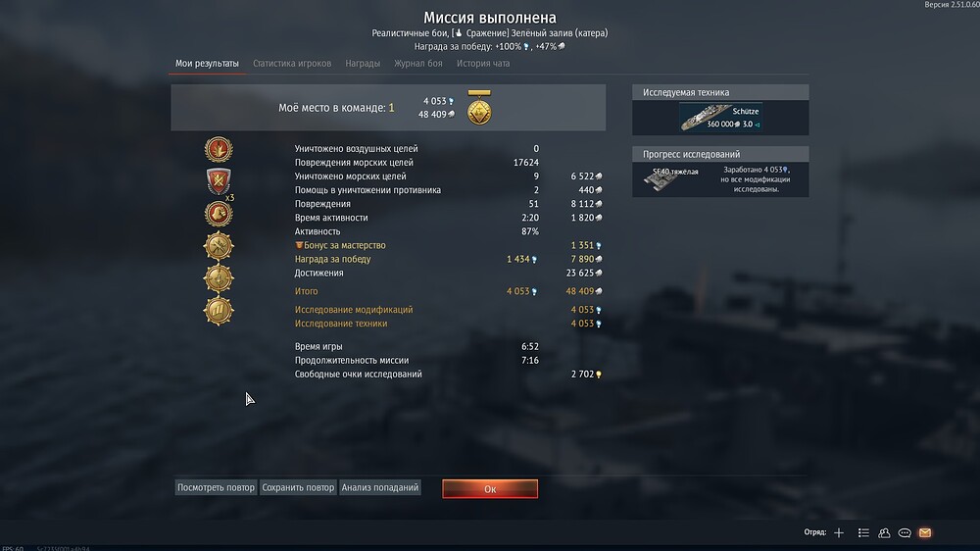Open the mail envelope icon
The width and height of the screenshot is (980, 551).
(x=925, y=533)
